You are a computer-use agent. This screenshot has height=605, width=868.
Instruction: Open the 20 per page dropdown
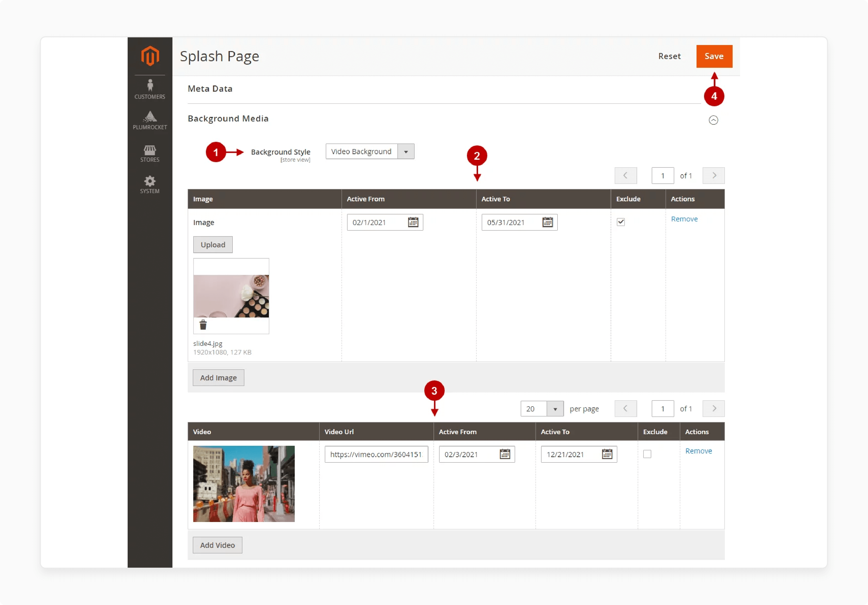point(542,409)
